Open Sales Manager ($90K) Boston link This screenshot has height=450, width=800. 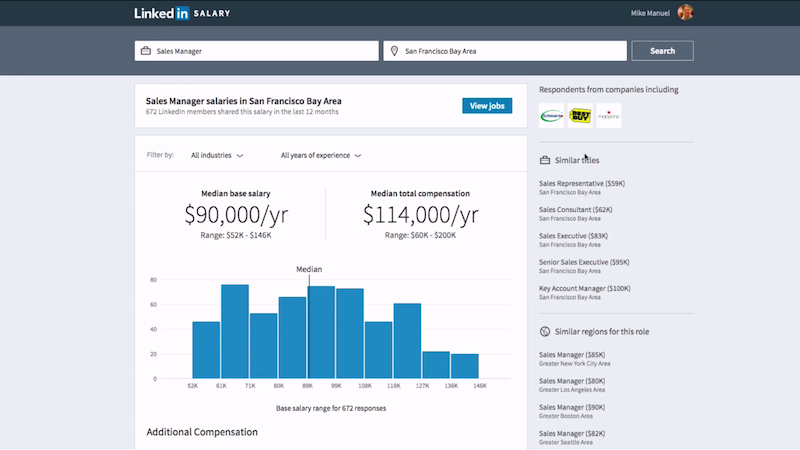(572, 407)
